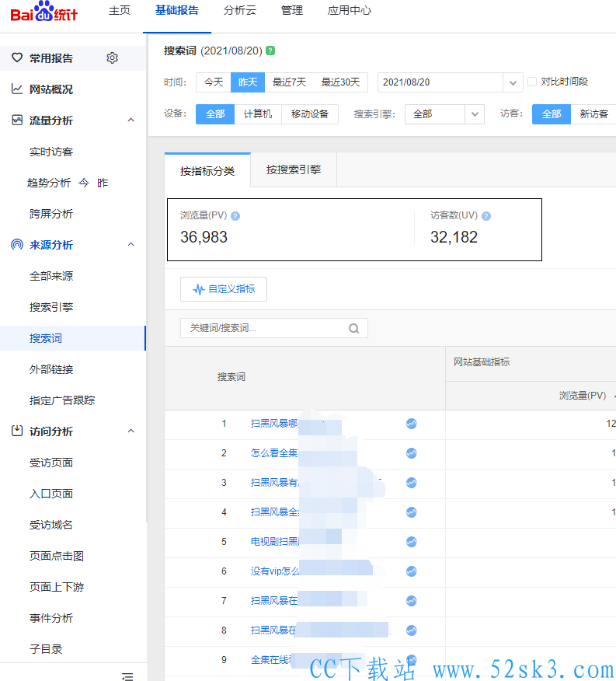The width and height of the screenshot is (616, 681).
Task: Select 昨天 time range
Action: point(248,82)
